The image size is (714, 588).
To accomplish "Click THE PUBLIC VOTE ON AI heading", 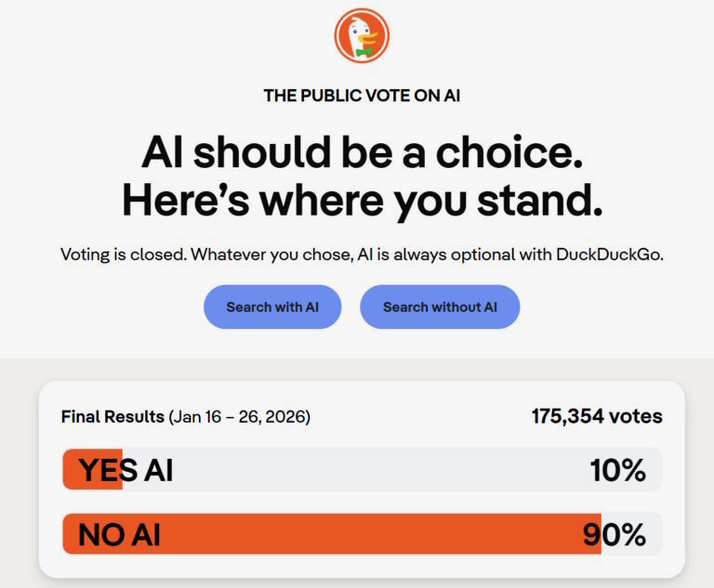I will coord(362,96).
